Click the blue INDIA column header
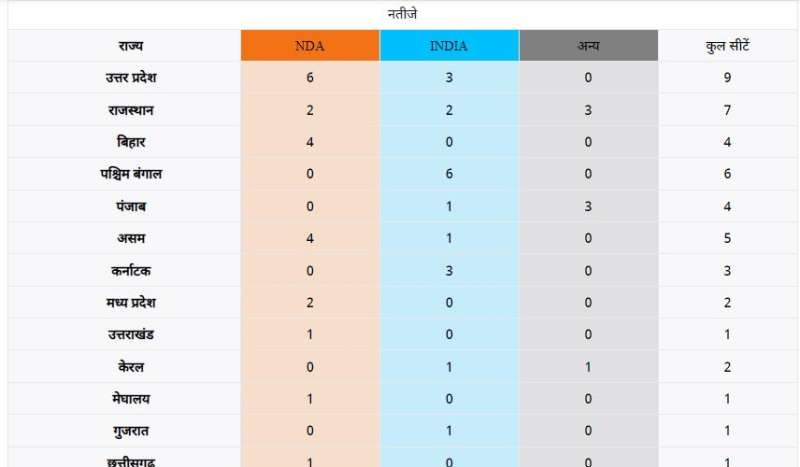This screenshot has height=467, width=800. (x=449, y=46)
